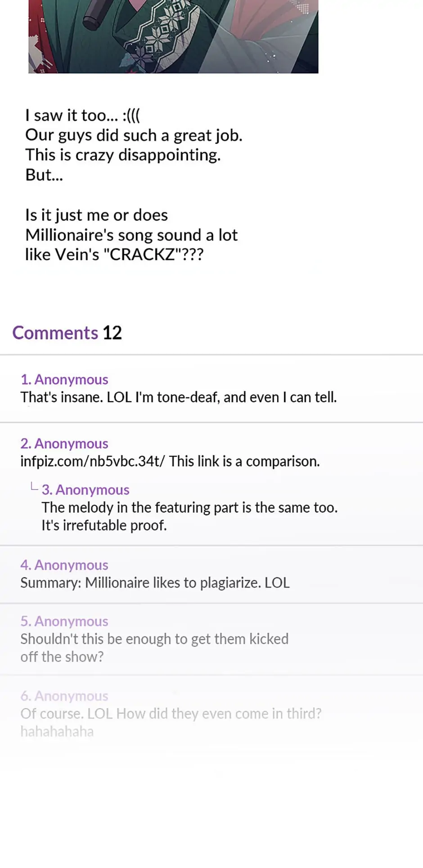Select the "6. Anonymous" commenter name

click(64, 696)
